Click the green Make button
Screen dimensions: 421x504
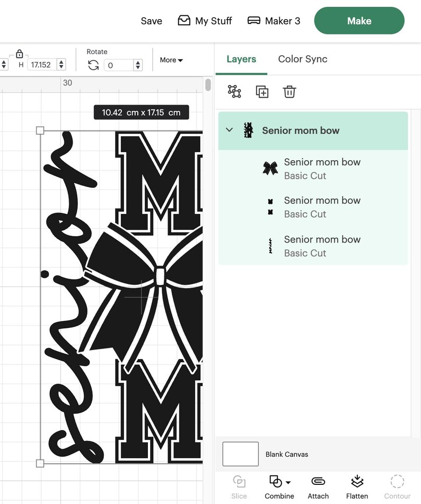click(359, 21)
